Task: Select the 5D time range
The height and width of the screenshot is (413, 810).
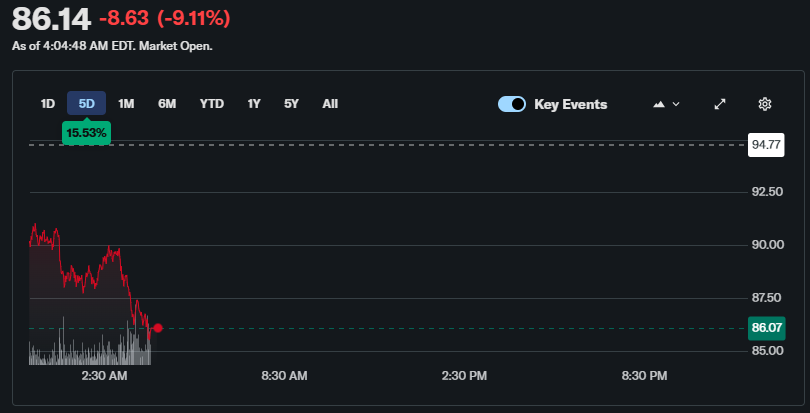Action: click(x=86, y=103)
